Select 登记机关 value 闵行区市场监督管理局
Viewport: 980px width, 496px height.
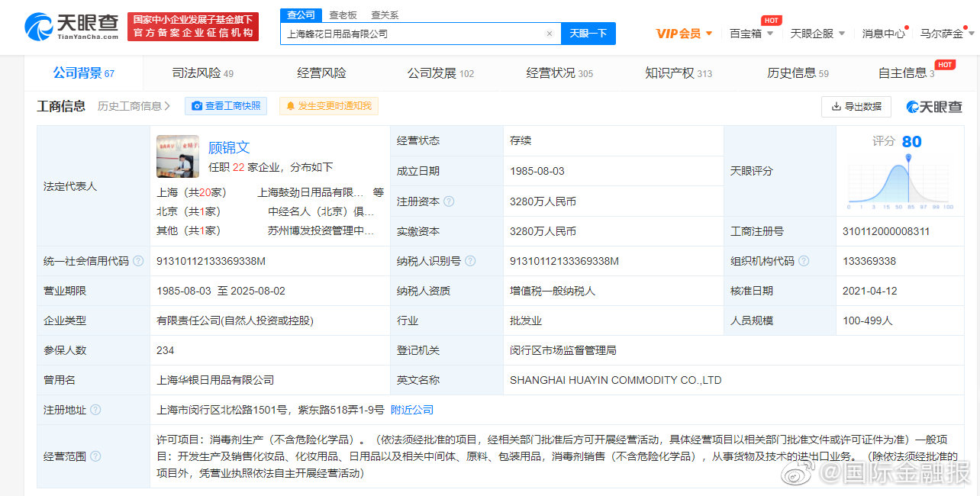[x=563, y=350]
